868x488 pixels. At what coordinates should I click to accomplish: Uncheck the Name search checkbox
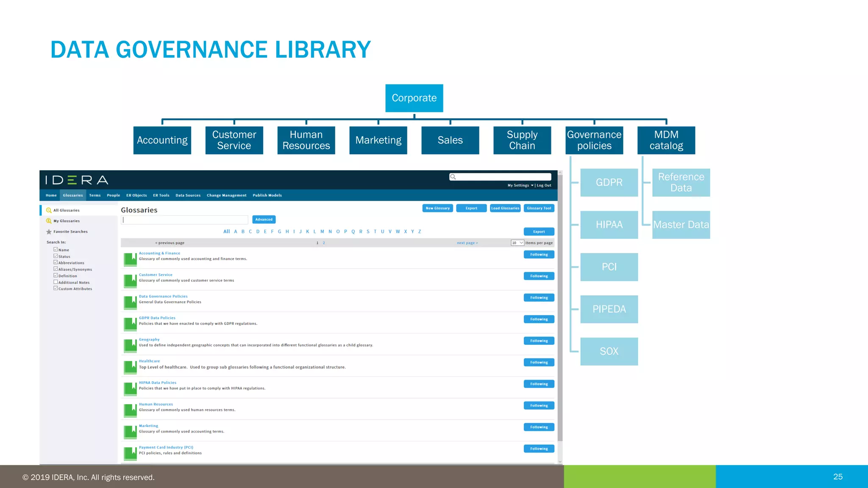[x=56, y=250]
